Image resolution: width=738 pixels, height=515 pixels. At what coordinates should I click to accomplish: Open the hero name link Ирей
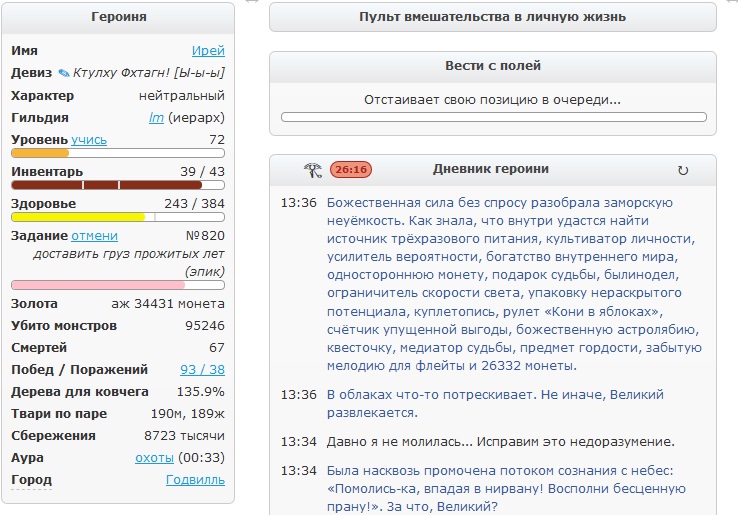click(208, 50)
